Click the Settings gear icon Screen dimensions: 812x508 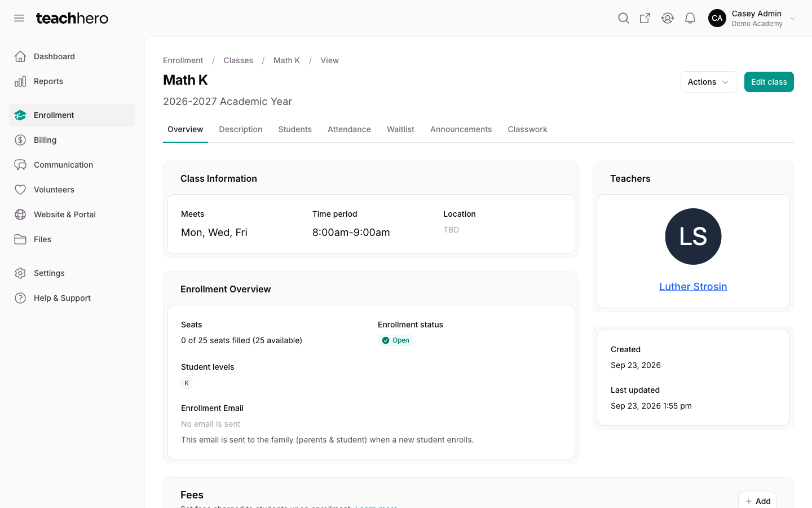20,273
